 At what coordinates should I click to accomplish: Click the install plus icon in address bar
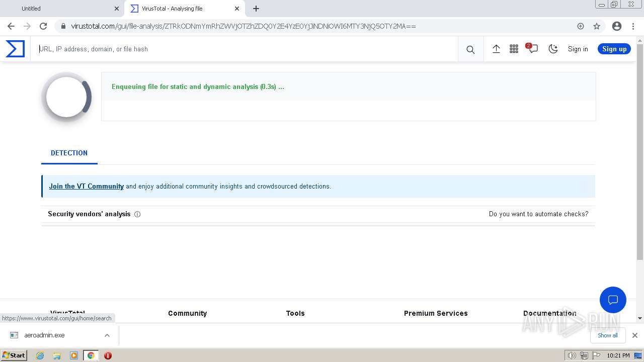581,26
